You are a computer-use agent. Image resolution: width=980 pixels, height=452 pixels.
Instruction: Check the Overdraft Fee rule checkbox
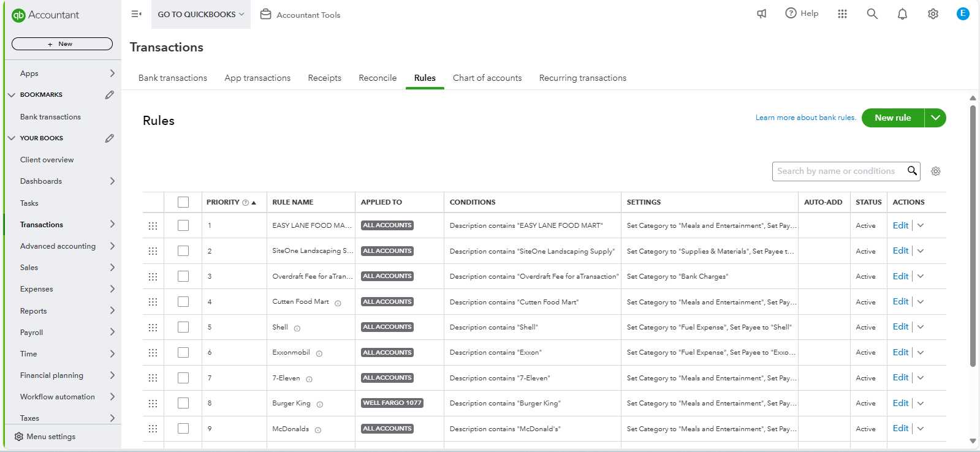tap(183, 276)
